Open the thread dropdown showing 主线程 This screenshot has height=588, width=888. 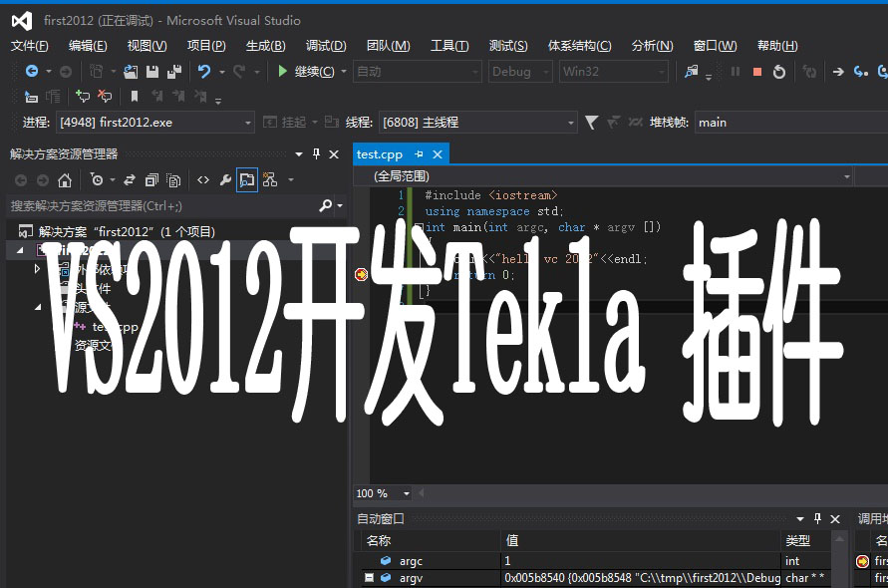478,123
